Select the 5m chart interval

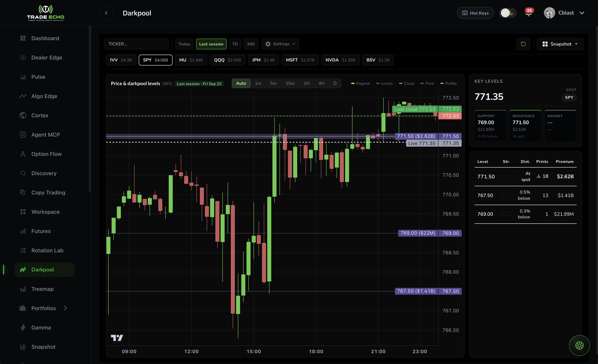[273, 83]
